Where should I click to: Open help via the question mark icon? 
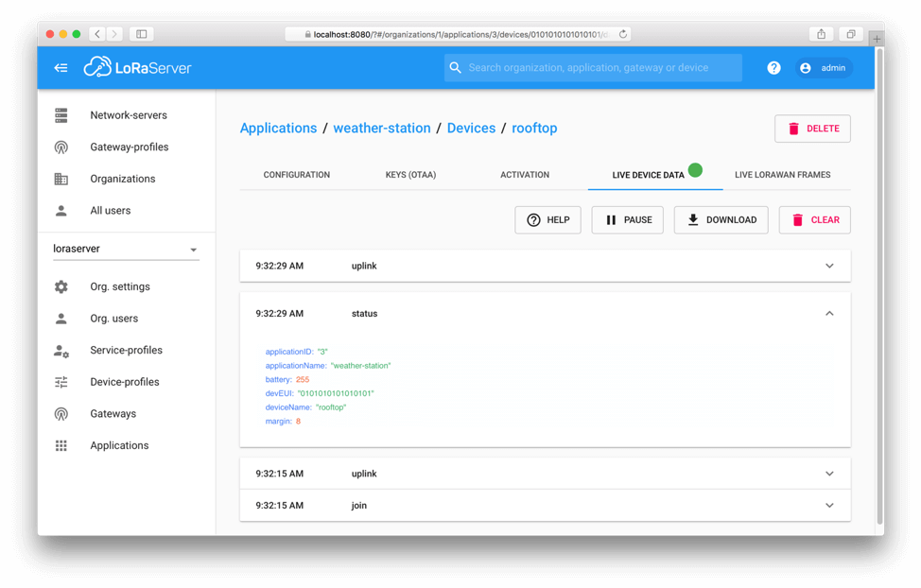[x=773, y=67]
